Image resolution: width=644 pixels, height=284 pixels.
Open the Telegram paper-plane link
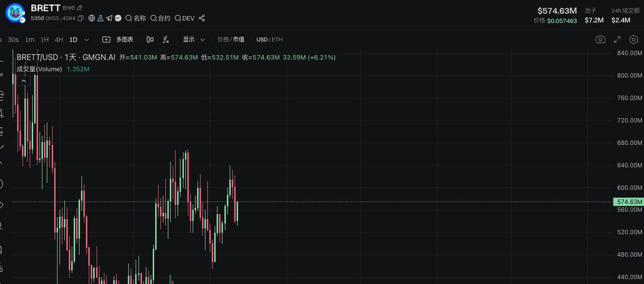point(109,18)
